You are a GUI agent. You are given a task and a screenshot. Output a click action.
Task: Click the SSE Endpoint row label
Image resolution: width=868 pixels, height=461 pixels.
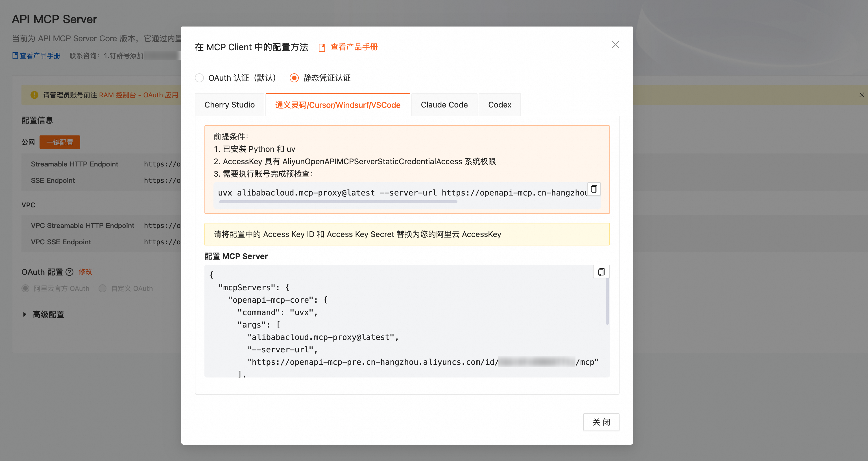pyautogui.click(x=53, y=181)
